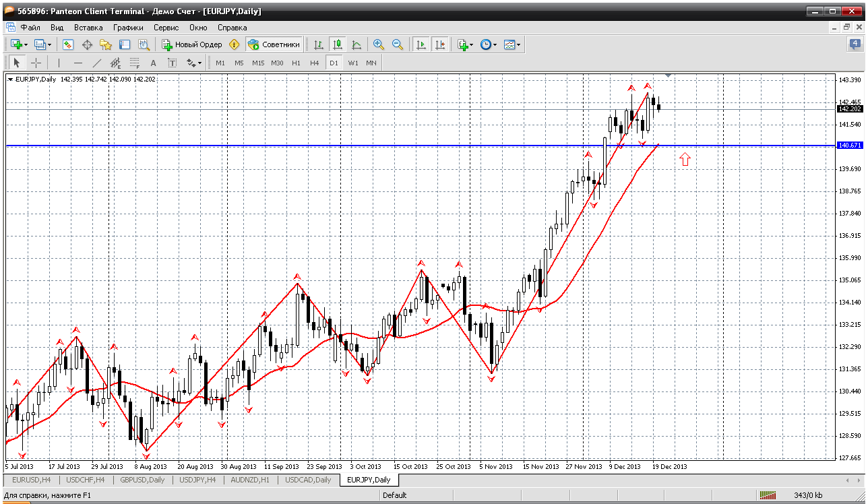Click the Советники button
This screenshot has width=868, height=504.
274,44
